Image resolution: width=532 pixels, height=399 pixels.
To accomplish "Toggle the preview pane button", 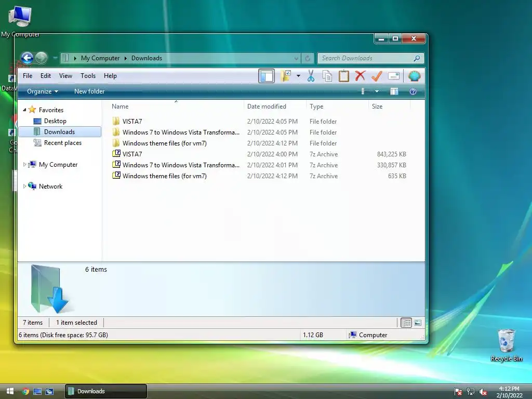I will (394, 91).
